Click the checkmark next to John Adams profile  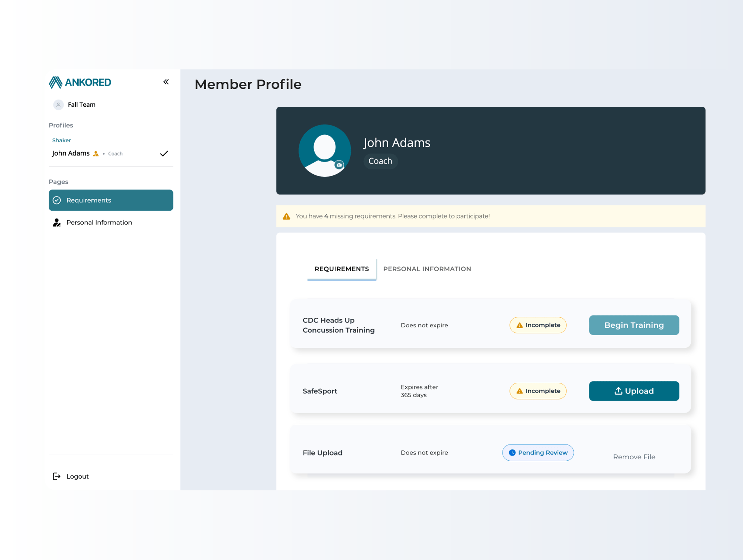(x=164, y=153)
